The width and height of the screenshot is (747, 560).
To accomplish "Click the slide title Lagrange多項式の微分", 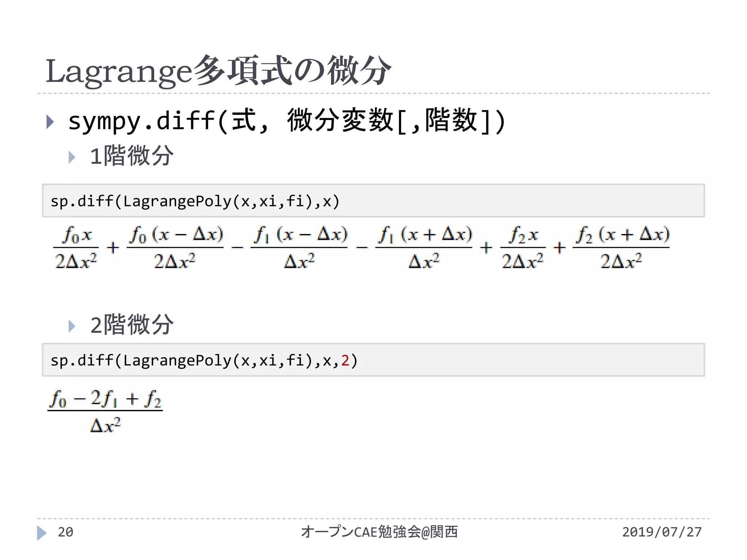I will coord(218,70).
